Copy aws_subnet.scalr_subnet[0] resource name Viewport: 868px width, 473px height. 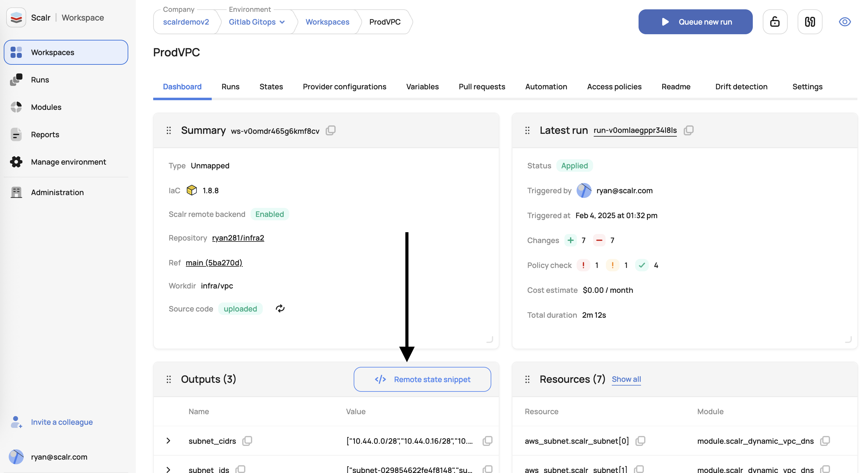pyautogui.click(x=640, y=441)
